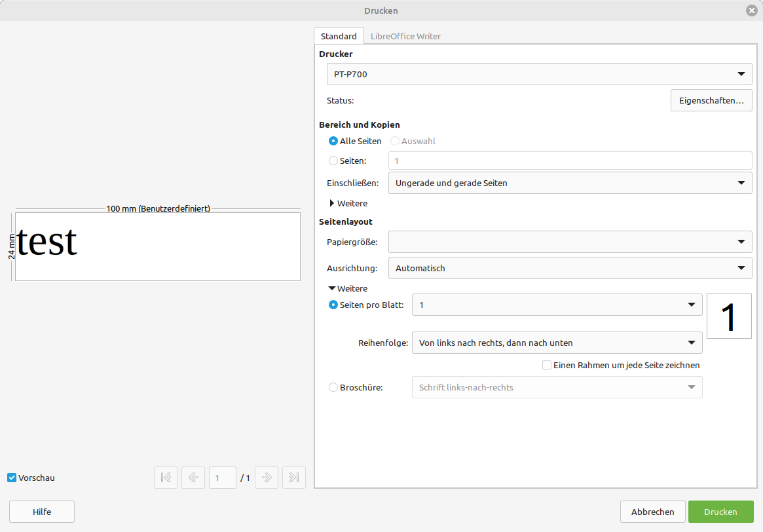Switch to the Standard tab
The width and height of the screenshot is (763, 532).
coord(339,36)
